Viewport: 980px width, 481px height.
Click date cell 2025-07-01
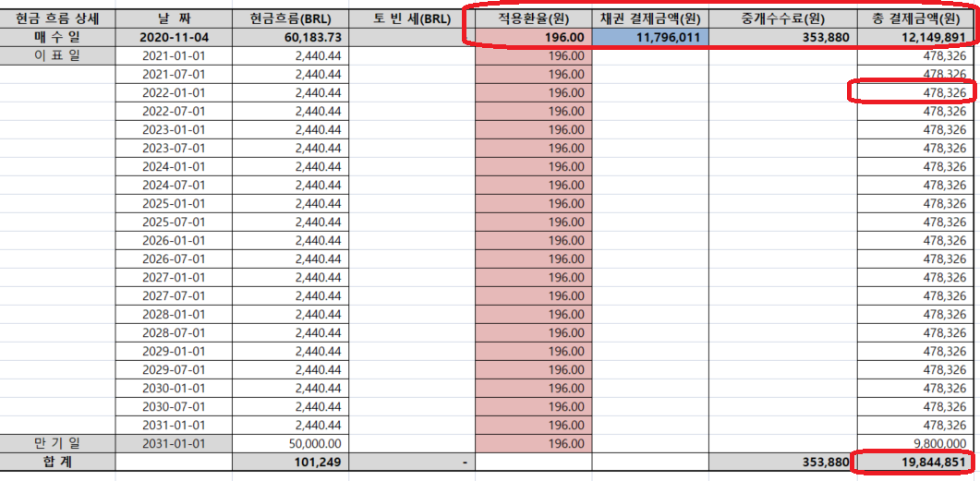click(x=174, y=222)
